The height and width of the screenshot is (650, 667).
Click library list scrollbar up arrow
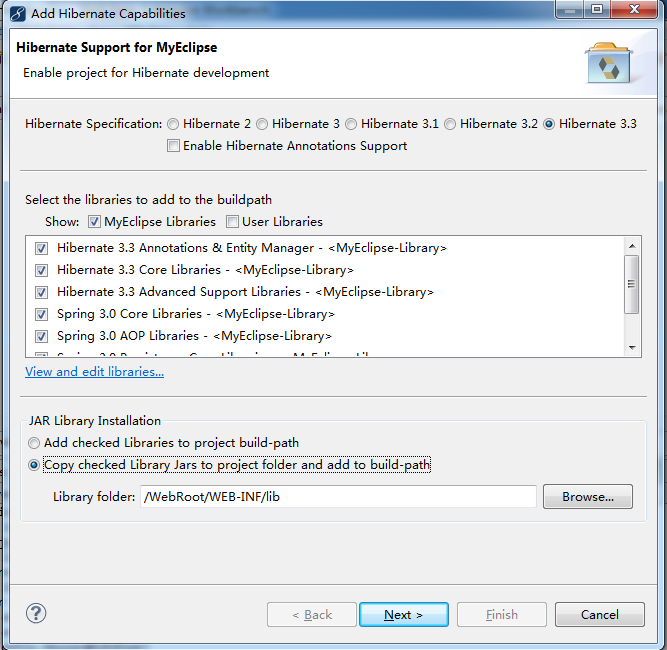tap(632, 246)
